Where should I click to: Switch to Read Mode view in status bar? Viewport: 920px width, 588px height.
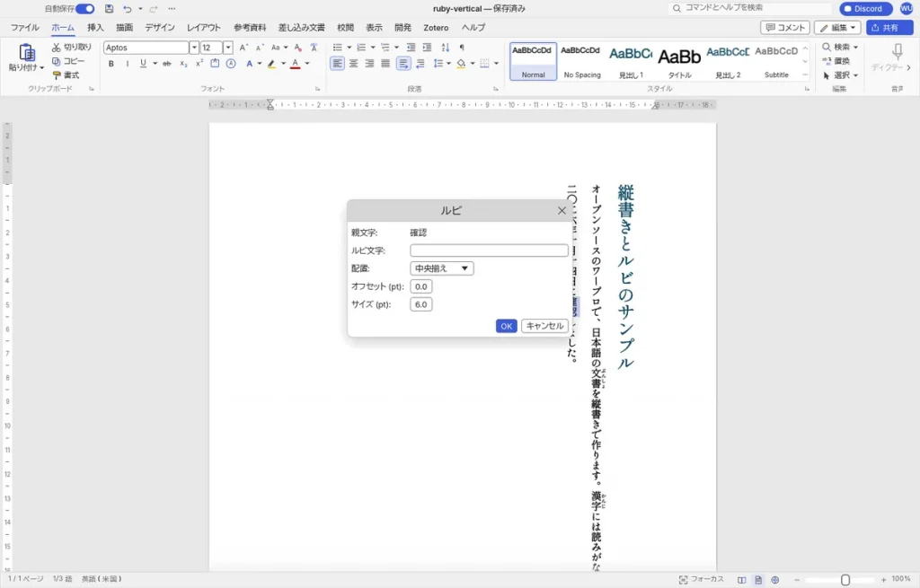741,580
